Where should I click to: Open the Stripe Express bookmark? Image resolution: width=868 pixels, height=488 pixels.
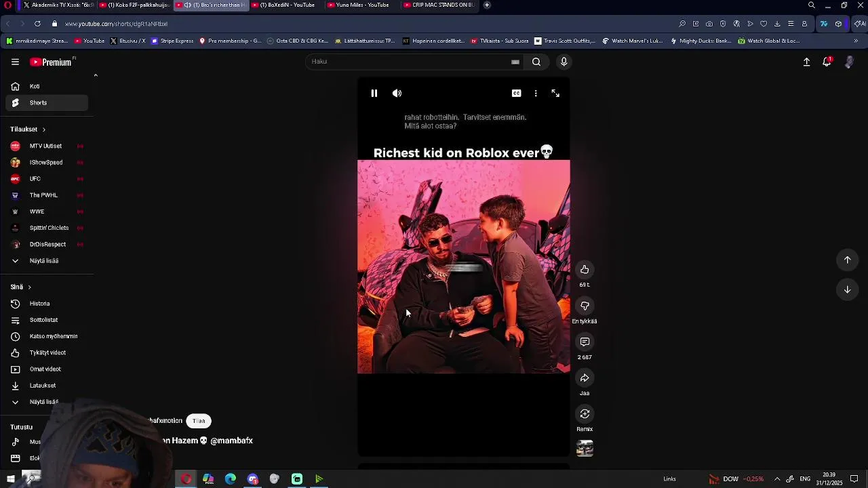tap(173, 41)
